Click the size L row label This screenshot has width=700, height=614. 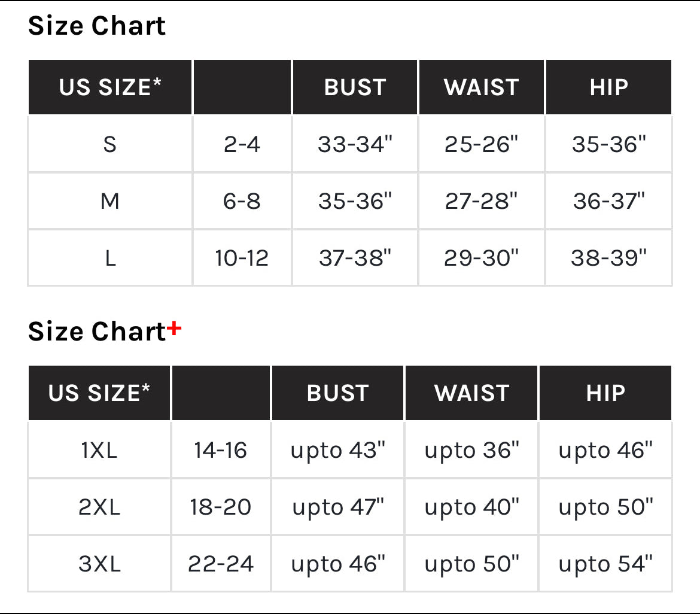click(x=110, y=258)
